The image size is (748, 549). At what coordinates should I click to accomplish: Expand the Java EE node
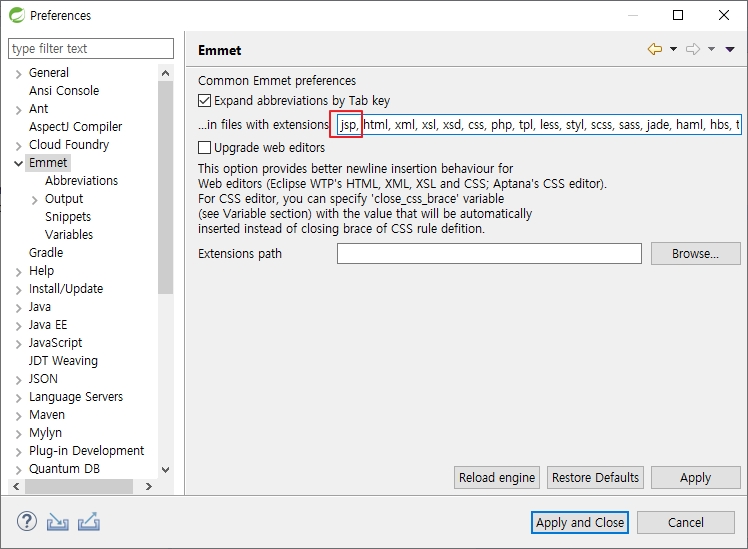(19, 326)
